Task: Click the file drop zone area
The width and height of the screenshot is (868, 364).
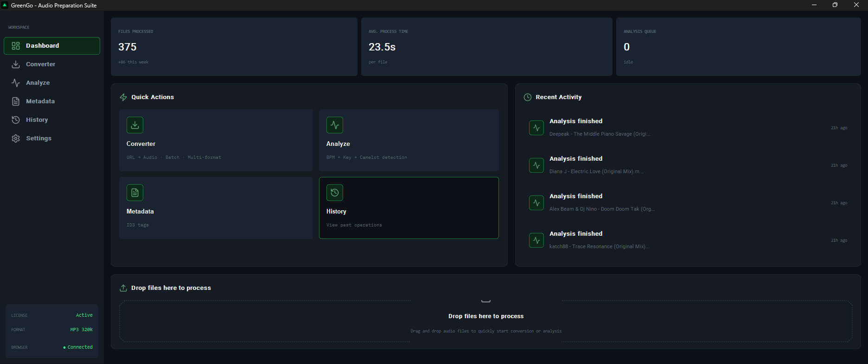Action: tap(485, 321)
